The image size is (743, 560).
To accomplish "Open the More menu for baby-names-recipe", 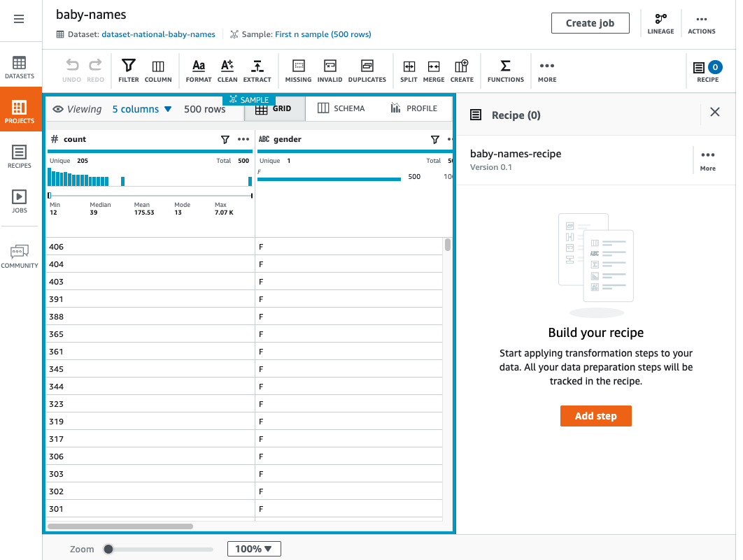I will point(707,155).
